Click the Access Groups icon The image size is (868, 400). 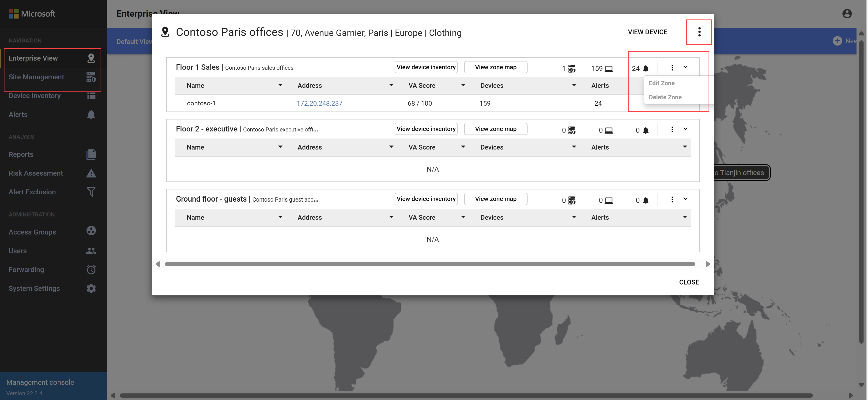tap(91, 231)
